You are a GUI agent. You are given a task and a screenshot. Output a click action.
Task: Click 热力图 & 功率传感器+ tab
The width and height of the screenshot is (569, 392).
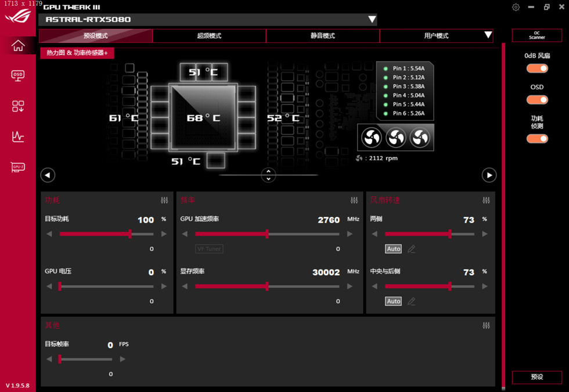pos(77,53)
